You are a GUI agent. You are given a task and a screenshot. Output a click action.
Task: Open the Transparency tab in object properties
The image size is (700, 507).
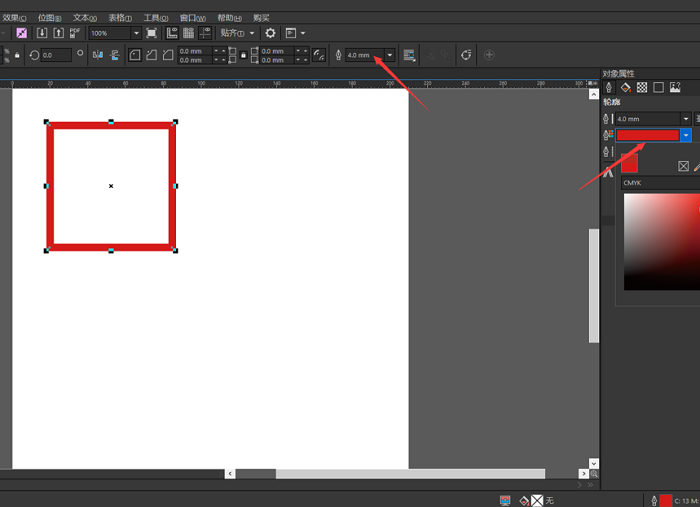coord(642,88)
